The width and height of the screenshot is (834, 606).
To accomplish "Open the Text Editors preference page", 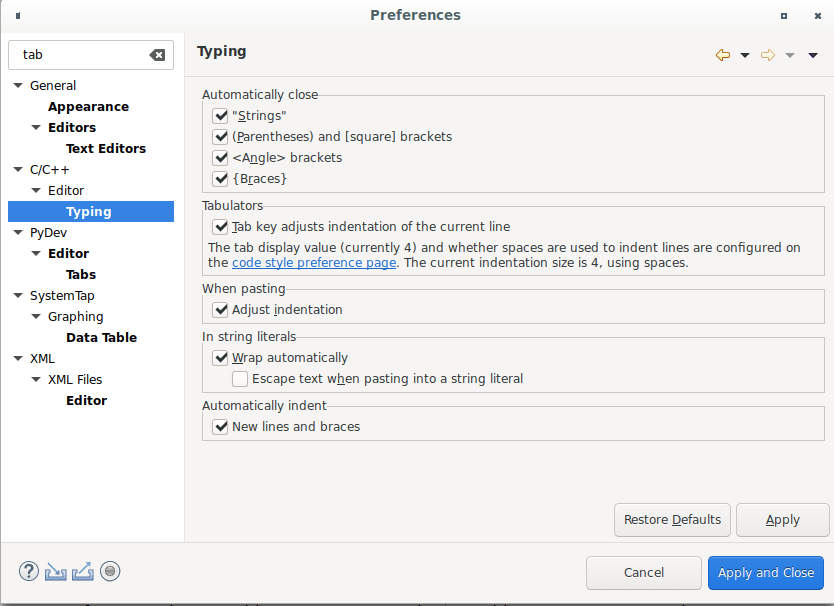I will pos(105,149).
